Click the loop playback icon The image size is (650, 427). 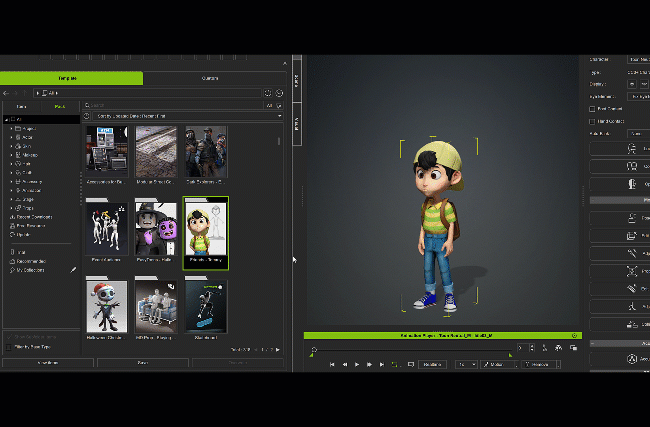[395, 365]
